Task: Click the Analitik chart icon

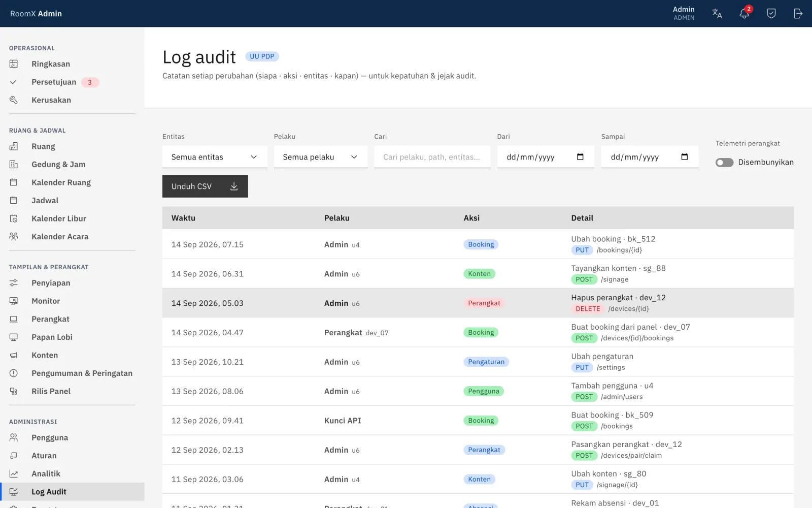Action: click(x=14, y=474)
